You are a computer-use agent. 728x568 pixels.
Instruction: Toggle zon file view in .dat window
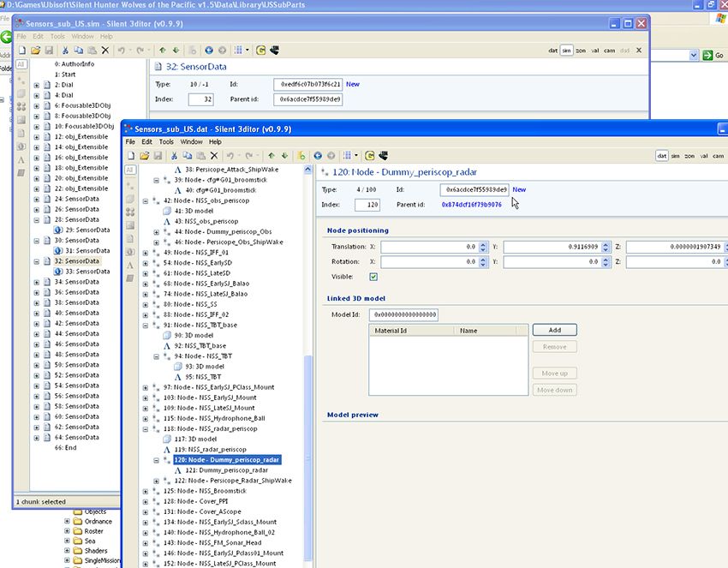coord(689,156)
